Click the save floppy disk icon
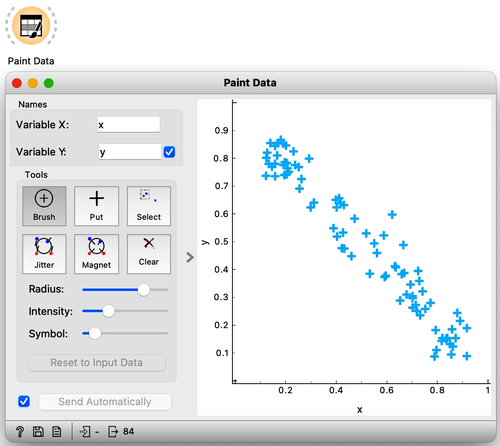 pyautogui.click(x=38, y=432)
